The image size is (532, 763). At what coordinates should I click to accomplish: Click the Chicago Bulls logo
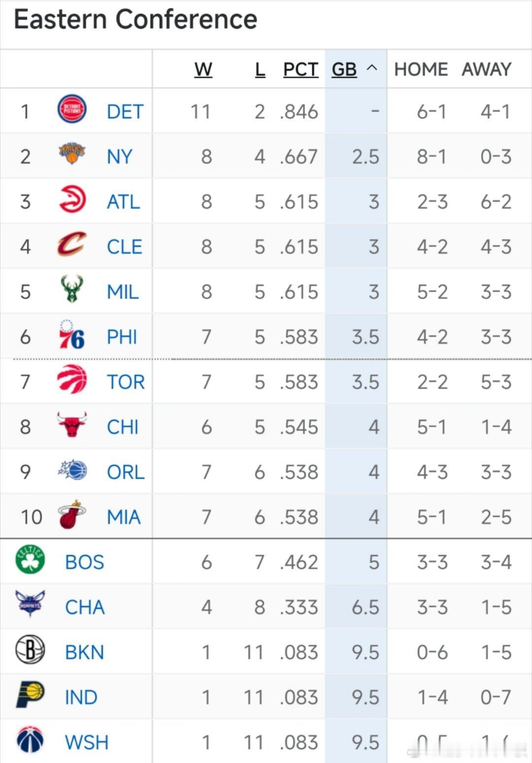(72, 425)
